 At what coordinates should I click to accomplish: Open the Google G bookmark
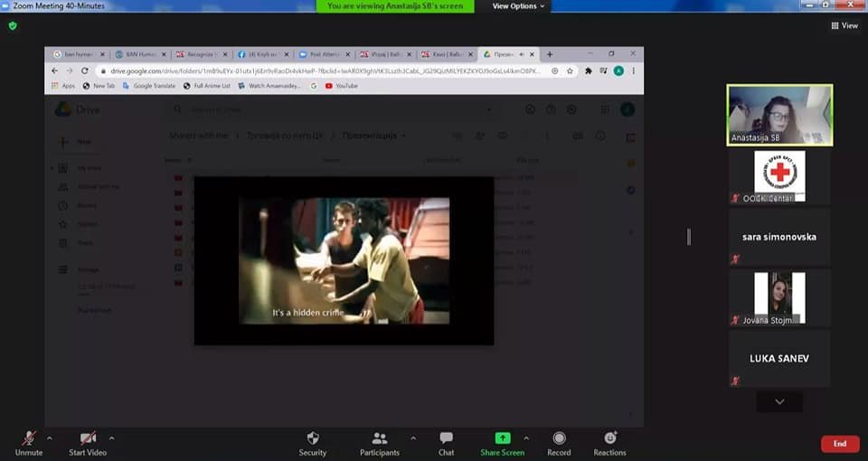tap(314, 86)
